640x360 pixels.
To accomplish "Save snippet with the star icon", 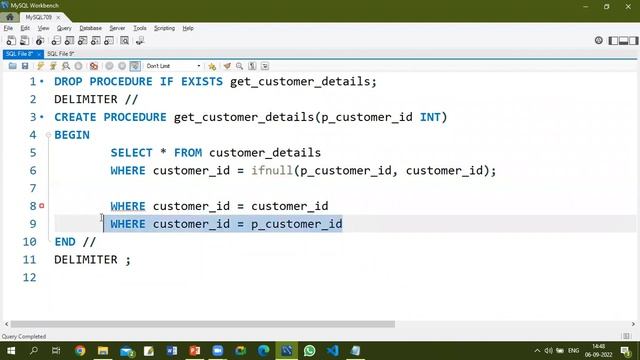I will (x=212, y=66).
